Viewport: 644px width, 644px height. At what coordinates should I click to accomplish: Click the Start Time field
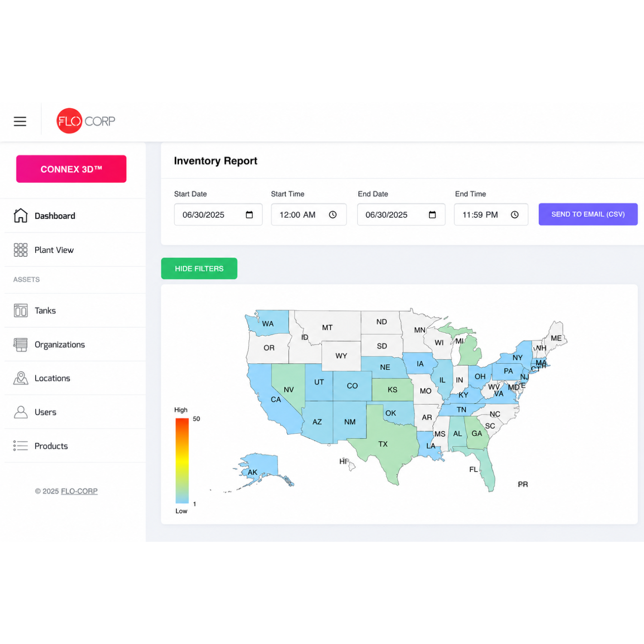point(309,215)
